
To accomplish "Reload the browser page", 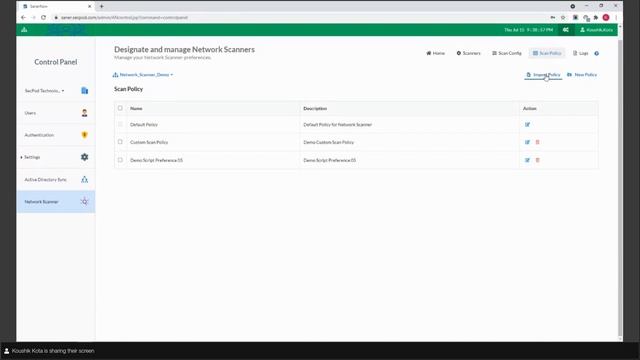I will click(43, 18).
